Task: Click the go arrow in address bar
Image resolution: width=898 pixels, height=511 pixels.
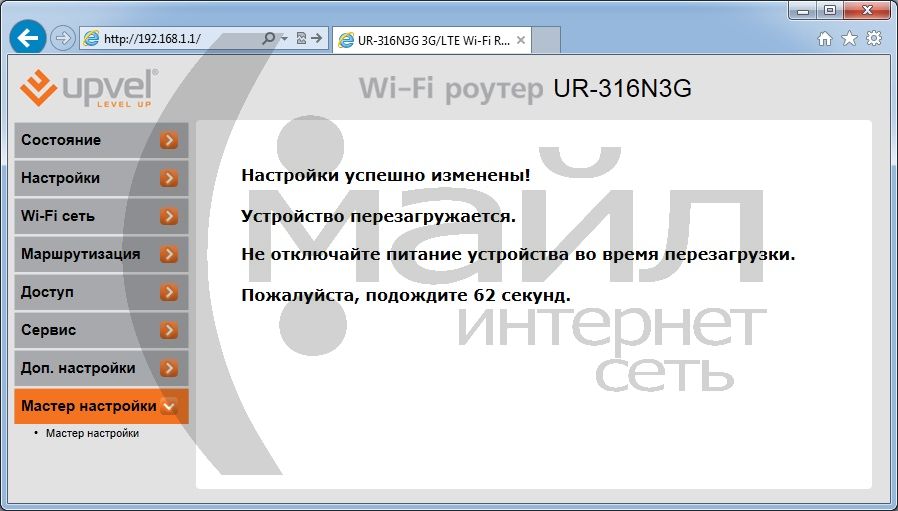Action: pos(317,39)
